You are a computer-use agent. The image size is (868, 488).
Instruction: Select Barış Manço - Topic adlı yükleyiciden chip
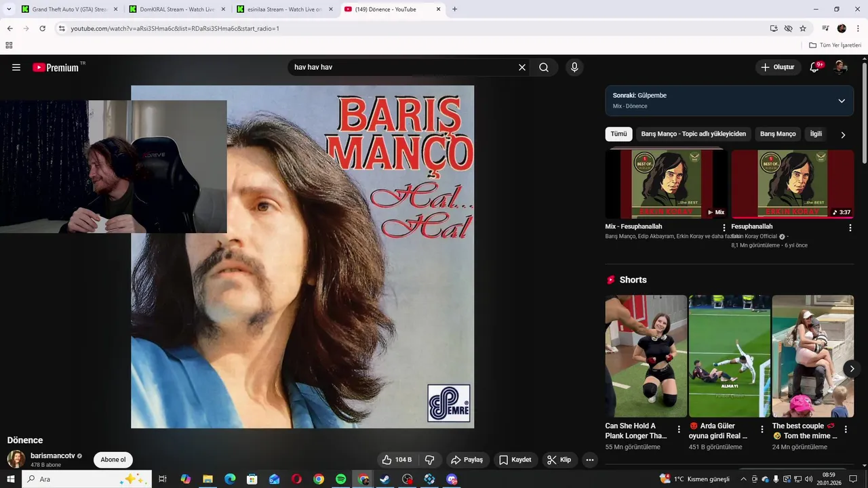694,134
